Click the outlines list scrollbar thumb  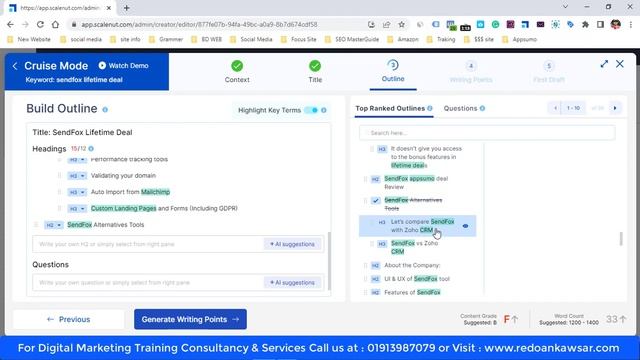[621, 239]
